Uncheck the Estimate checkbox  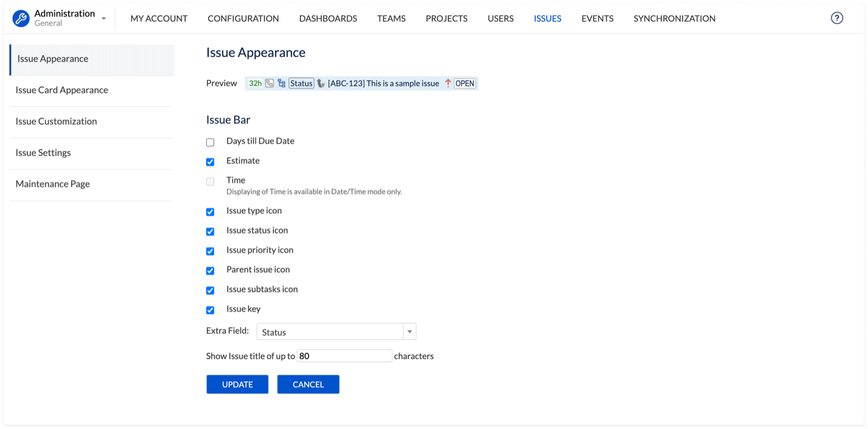pyautogui.click(x=210, y=162)
